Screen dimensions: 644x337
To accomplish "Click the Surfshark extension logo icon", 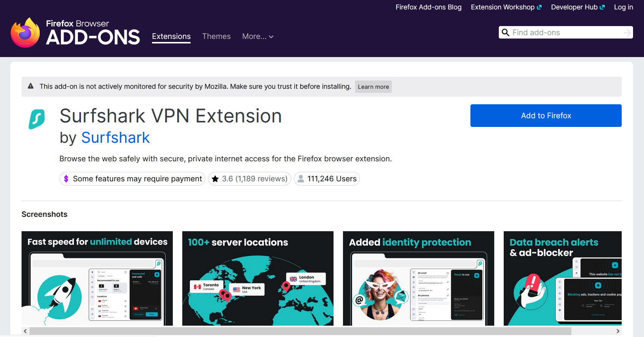I will (x=37, y=119).
